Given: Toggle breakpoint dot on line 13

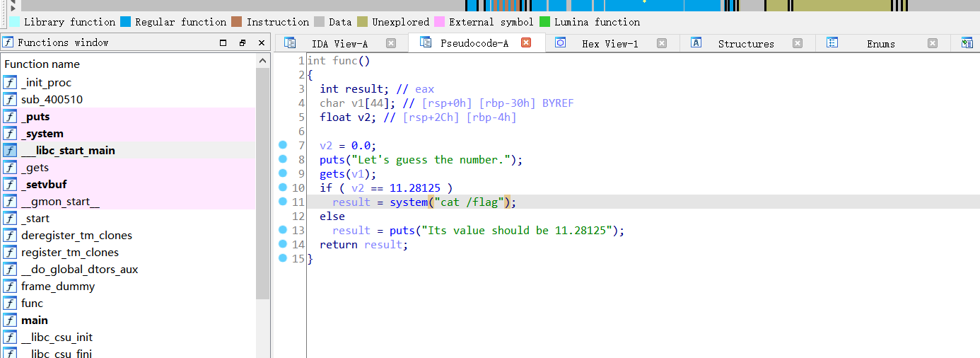Looking at the screenshot, I should [x=283, y=230].
